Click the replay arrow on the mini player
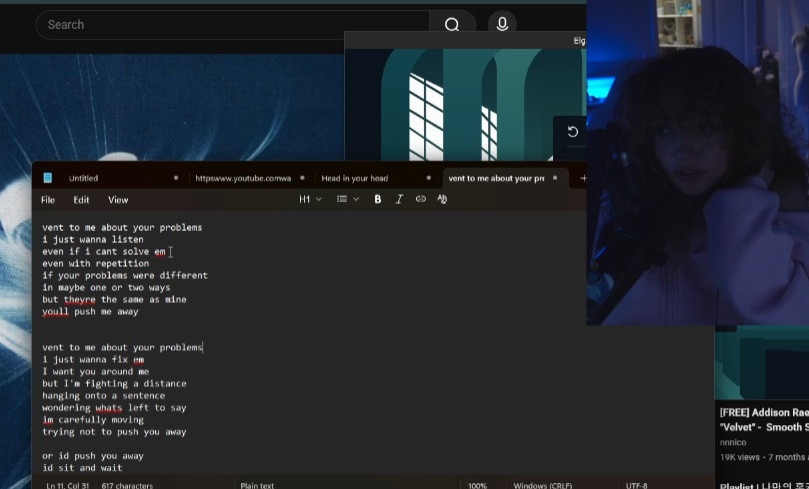Image resolution: width=809 pixels, height=489 pixels. (x=572, y=132)
